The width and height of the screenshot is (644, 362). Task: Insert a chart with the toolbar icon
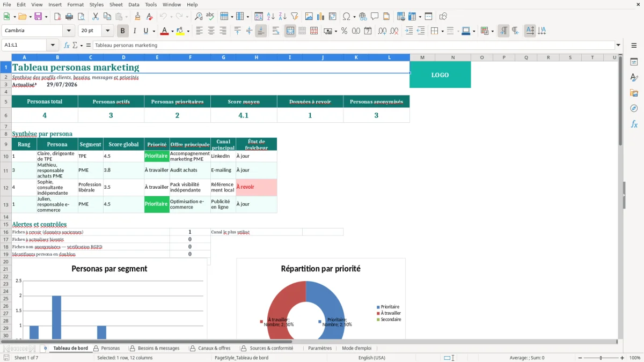tap(321, 17)
